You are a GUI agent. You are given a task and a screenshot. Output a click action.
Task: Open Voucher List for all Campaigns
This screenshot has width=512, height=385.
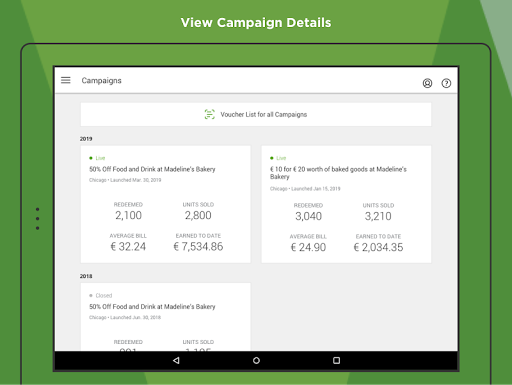(x=256, y=114)
